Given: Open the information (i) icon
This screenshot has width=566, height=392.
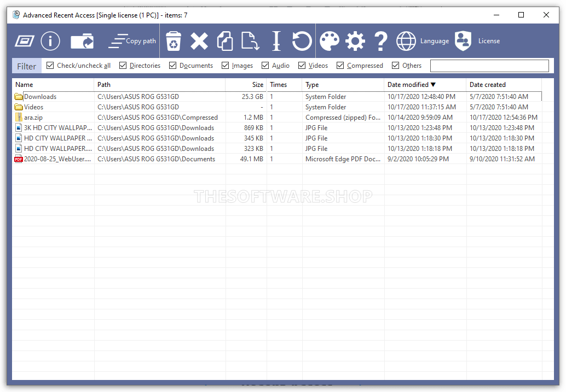Looking at the screenshot, I should (50, 41).
